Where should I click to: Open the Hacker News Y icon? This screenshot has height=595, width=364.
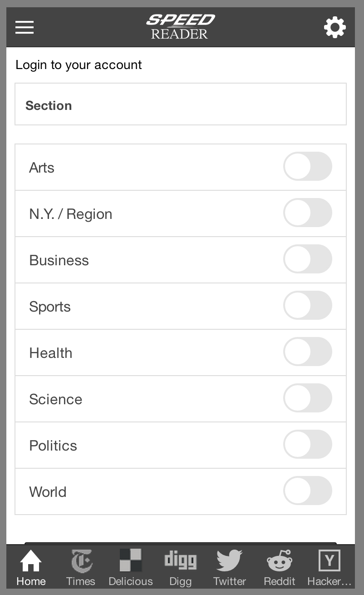[x=330, y=560]
